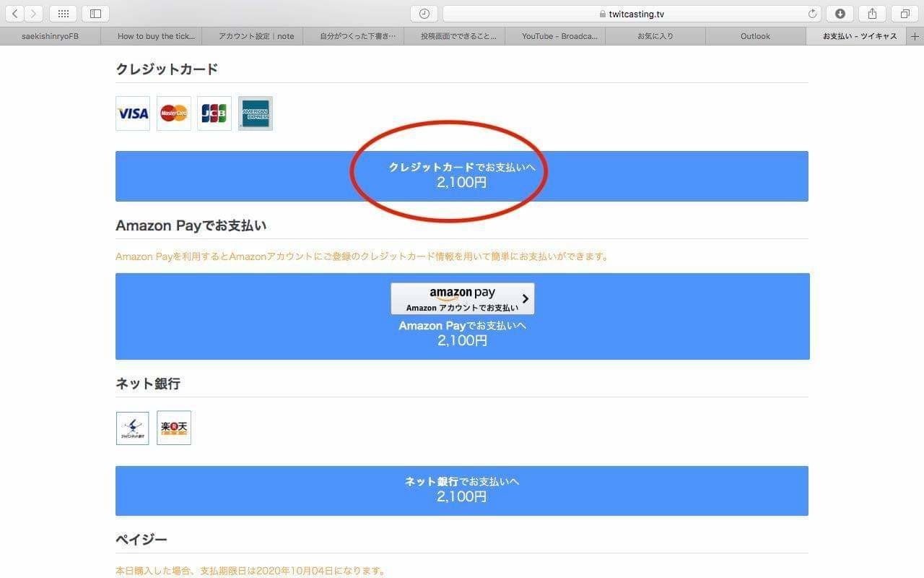Click the Amazon Payでお支払い heading
The image size is (924, 578).
(191, 225)
